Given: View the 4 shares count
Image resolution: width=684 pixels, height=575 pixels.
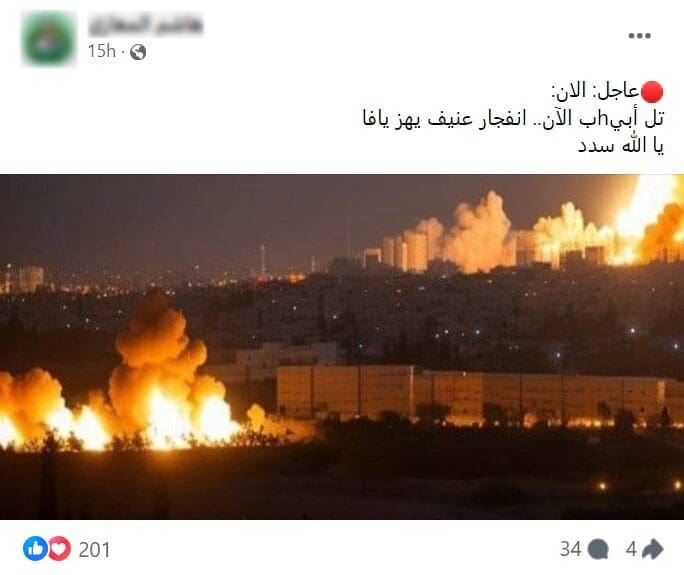Looking at the screenshot, I should [x=631, y=549].
